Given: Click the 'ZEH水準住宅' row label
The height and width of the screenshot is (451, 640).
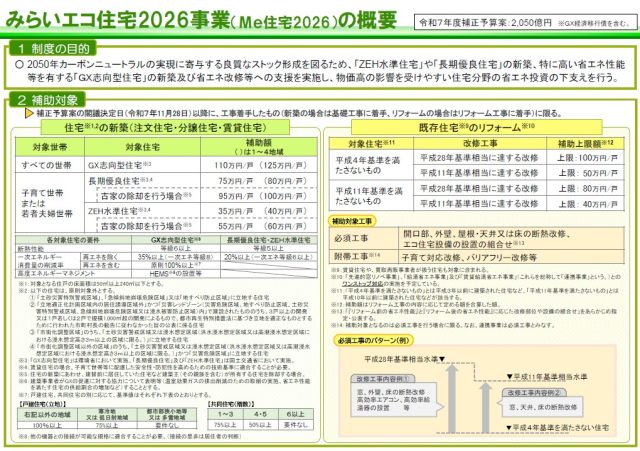Looking at the screenshot, I should pos(120,211).
